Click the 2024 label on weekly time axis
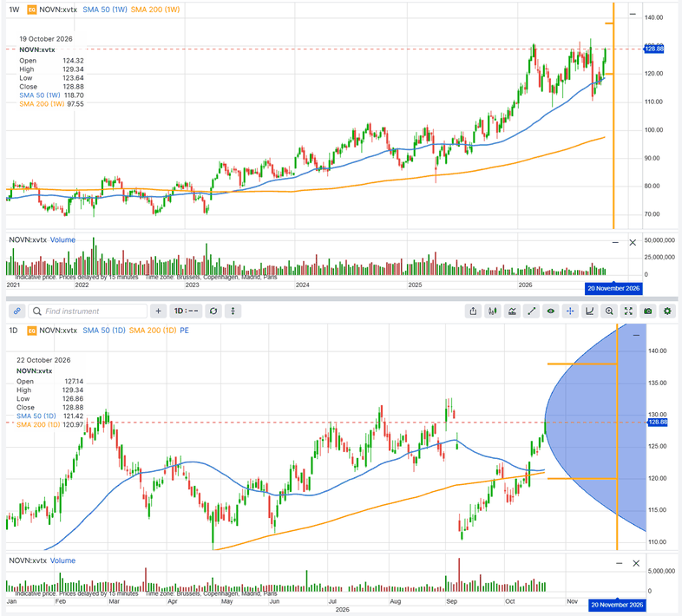Image resolution: width=682 pixels, height=616 pixels. coord(302,285)
